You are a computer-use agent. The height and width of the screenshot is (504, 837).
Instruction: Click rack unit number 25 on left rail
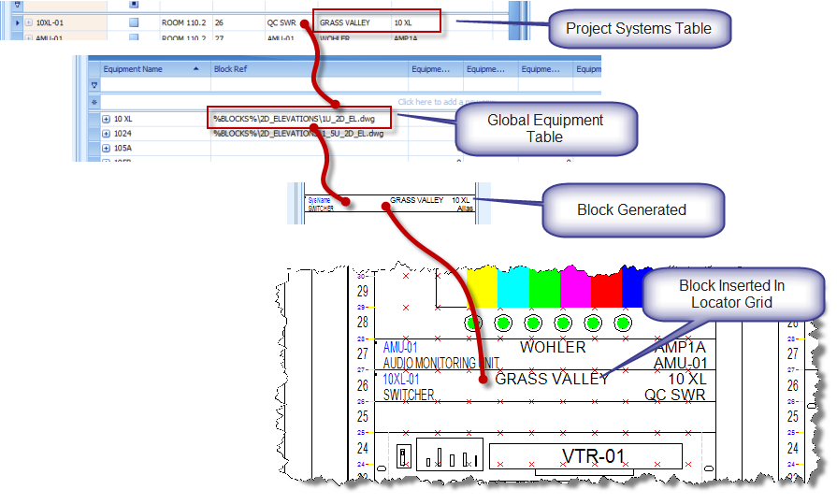(363, 416)
